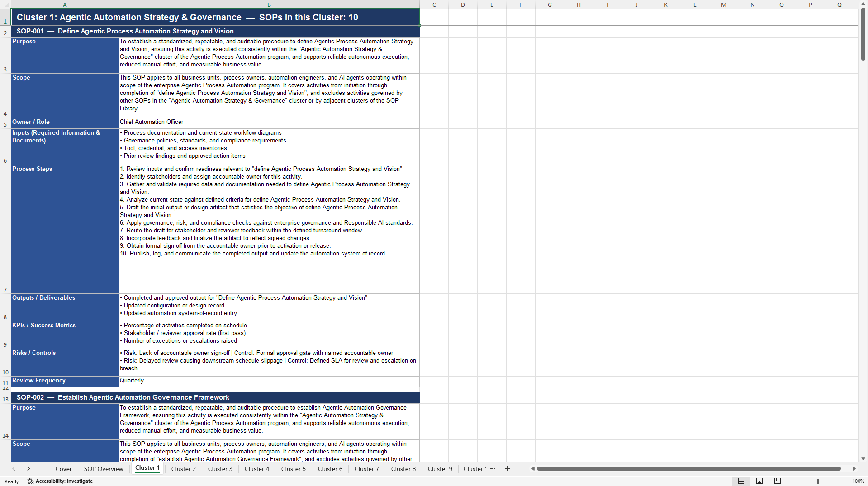Viewport: 868px width, 486px height.
Task: Switch to the Cluster 7 sheet
Action: (367, 469)
